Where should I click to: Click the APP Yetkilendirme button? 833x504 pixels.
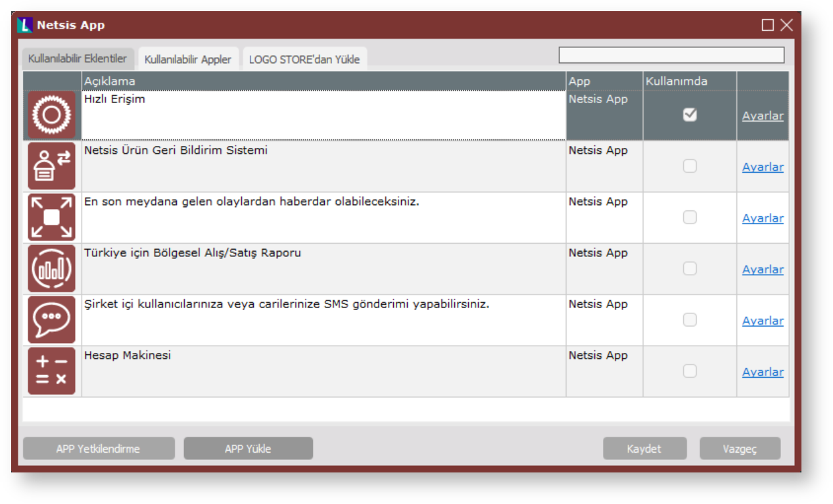tap(99, 449)
